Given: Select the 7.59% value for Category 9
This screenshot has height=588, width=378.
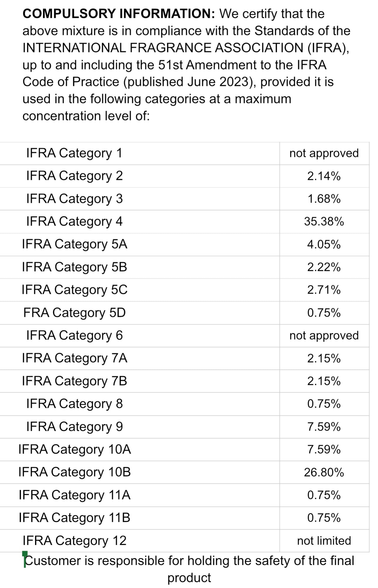Looking at the screenshot, I should 324,427.
